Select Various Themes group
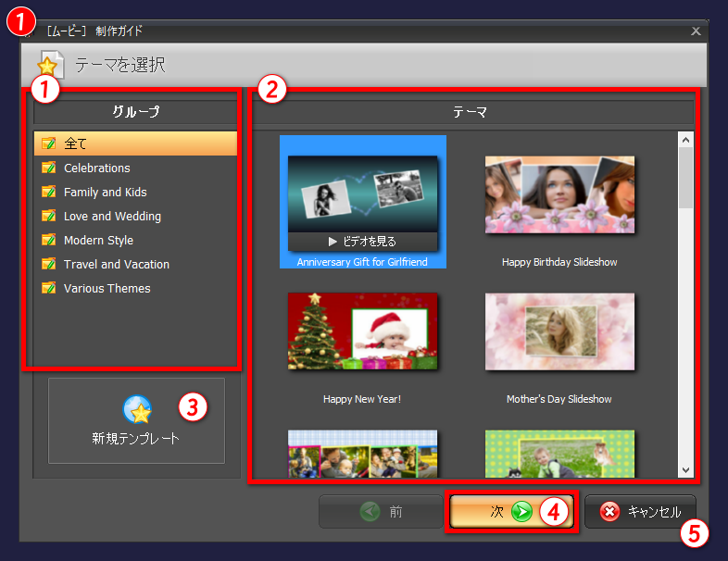This screenshot has width=728, height=561. click(x=107, y=289)
